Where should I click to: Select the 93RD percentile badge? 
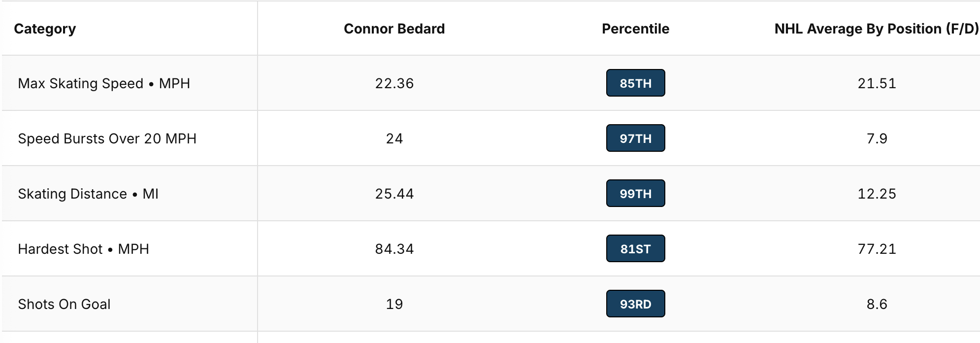(x=635, y=304)
